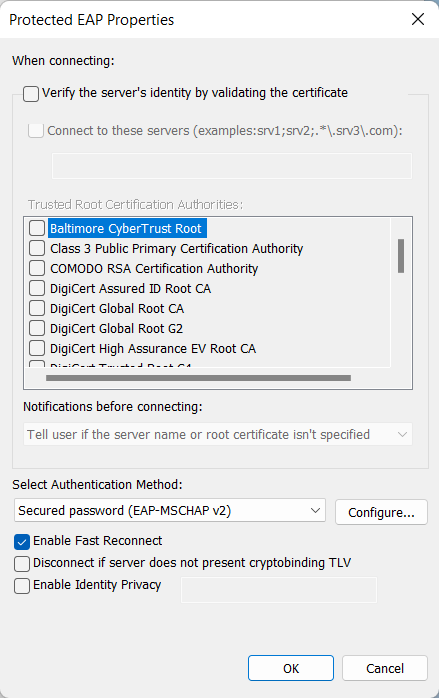
Task: Click the horizontal scrollbar under certificate list
Action: [x=198, y=378]
